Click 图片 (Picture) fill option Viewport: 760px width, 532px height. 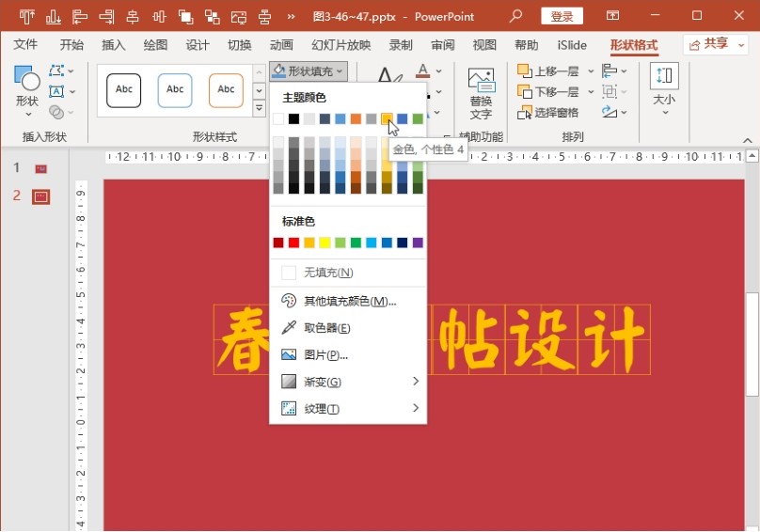325,355
